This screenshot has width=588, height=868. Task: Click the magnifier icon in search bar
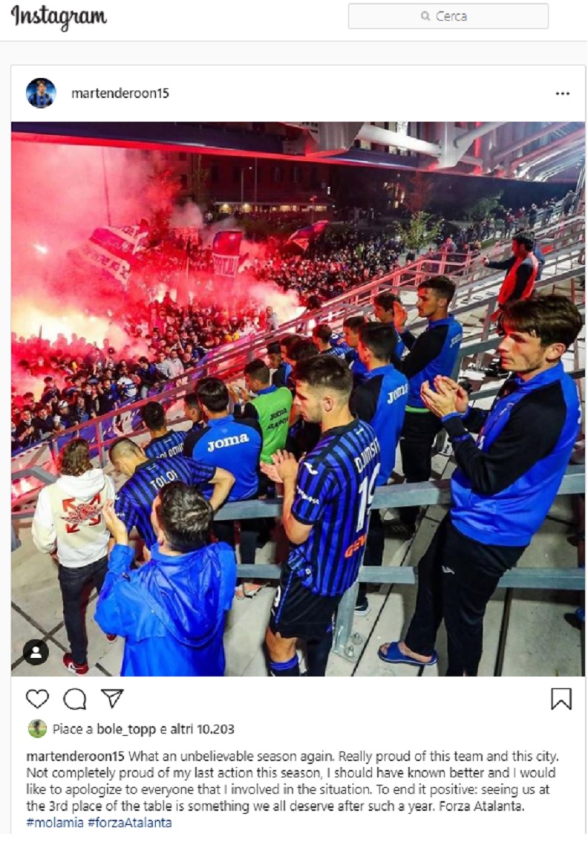pyautogui.click(x=425, y=16)
